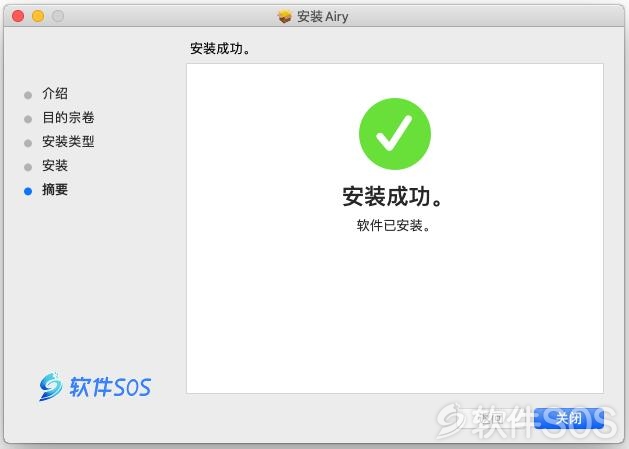Select the 安装 step in sidebar
The height and width of the screenshot is (449, 629).
coord(55,165)
